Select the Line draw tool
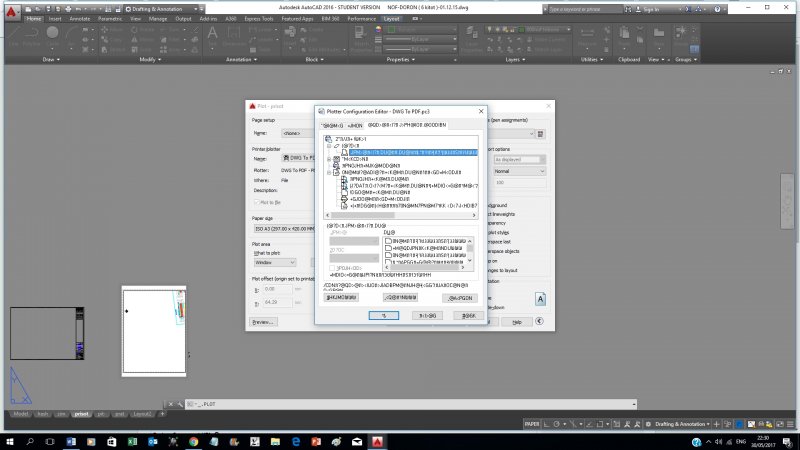Screen dimensions: 800x450 point(13,33)
